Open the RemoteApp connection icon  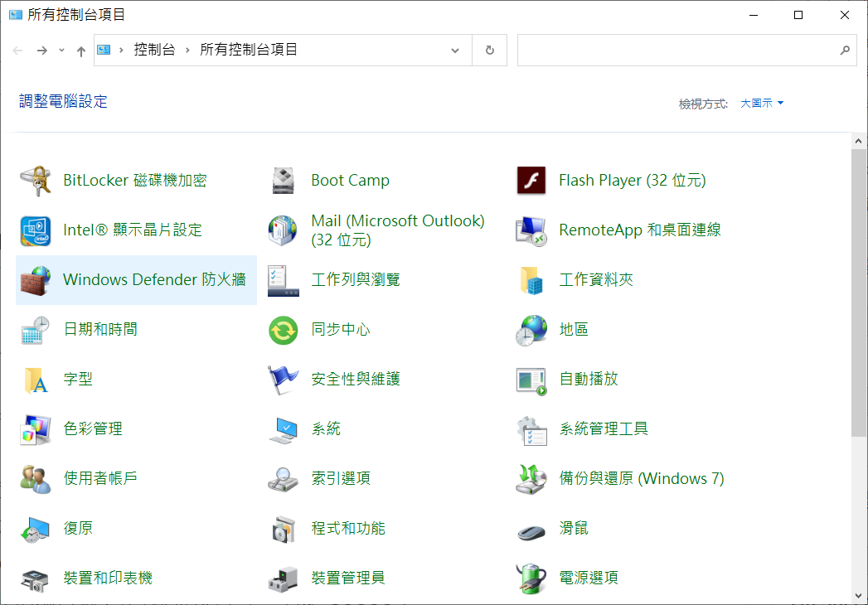pyautogui.click(x=531, y=230)
